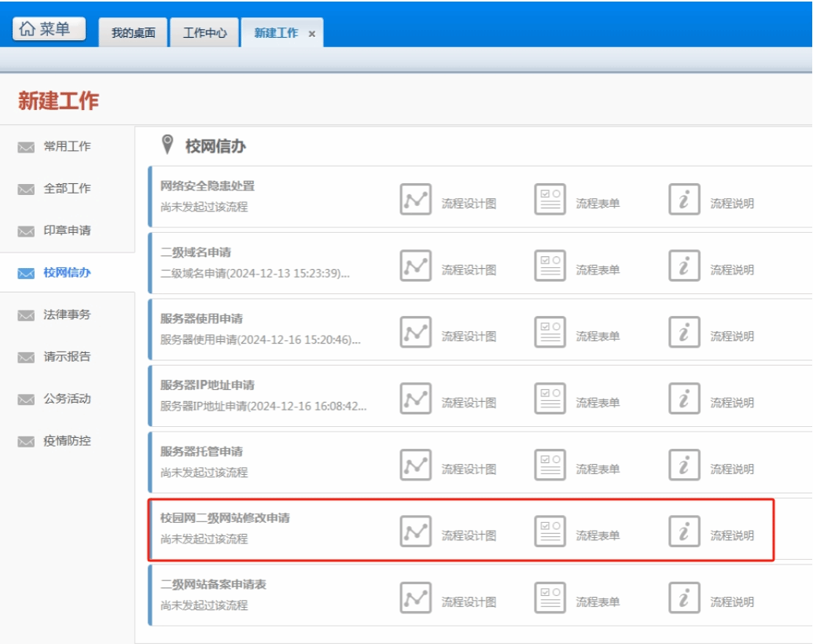
Task: Open the 二级域名申请 workflow title
Action: [196, 252]
